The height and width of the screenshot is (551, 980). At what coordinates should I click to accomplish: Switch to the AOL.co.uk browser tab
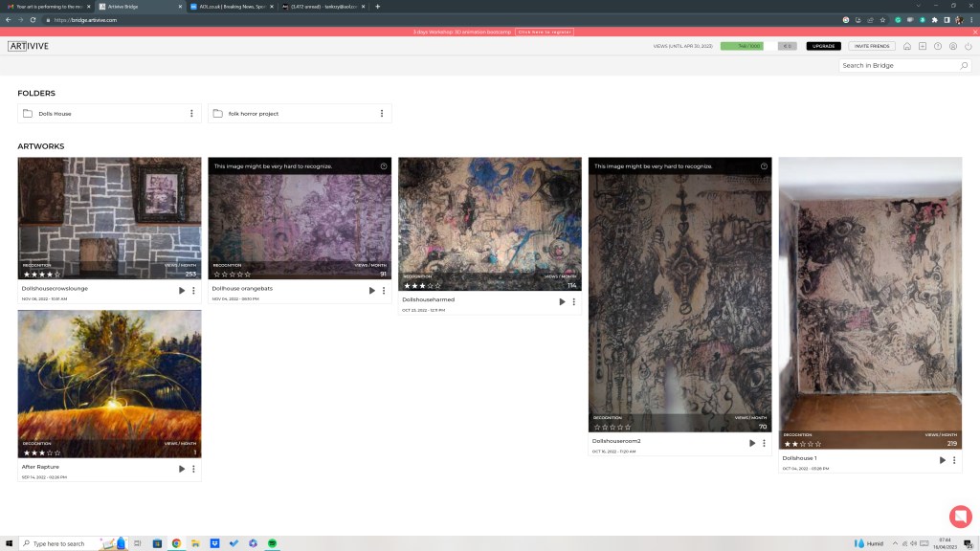click(x=228, y=6)
